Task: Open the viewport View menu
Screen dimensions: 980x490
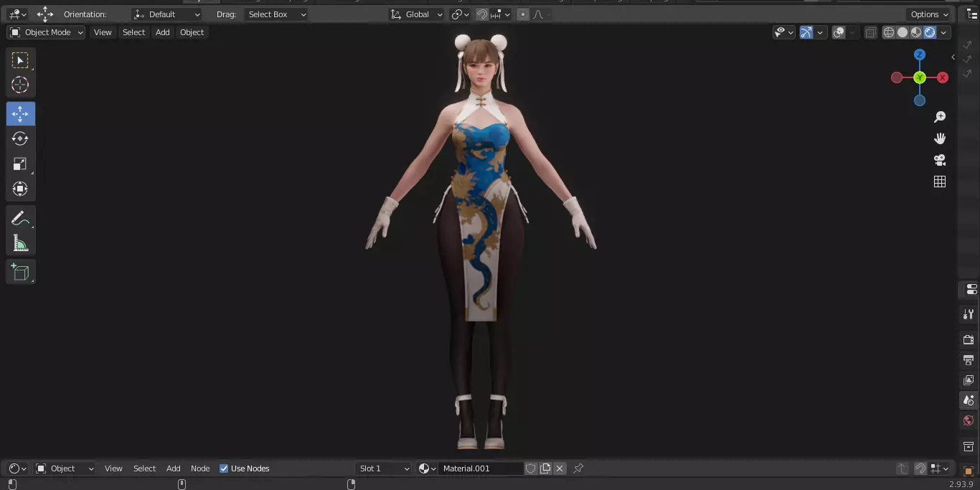Action: [103, 32]
